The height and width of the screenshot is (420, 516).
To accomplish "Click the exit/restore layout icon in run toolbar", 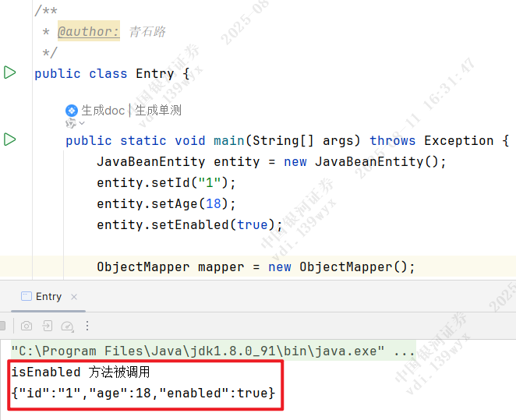I will point(48,326).
